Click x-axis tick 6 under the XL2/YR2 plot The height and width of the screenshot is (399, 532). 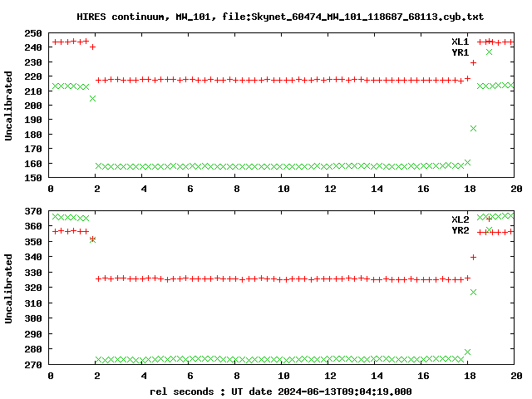tap(190, 376)
